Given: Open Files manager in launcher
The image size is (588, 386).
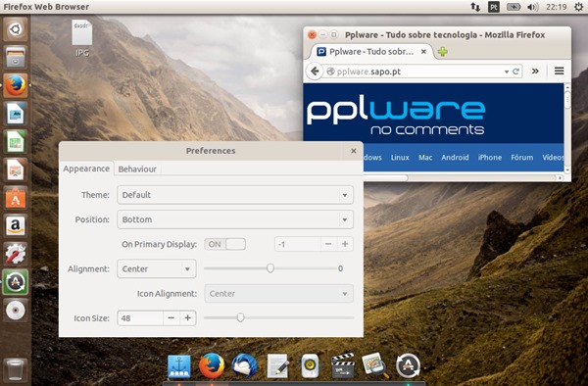Looking at the screenshot, I should click(16, 57).
